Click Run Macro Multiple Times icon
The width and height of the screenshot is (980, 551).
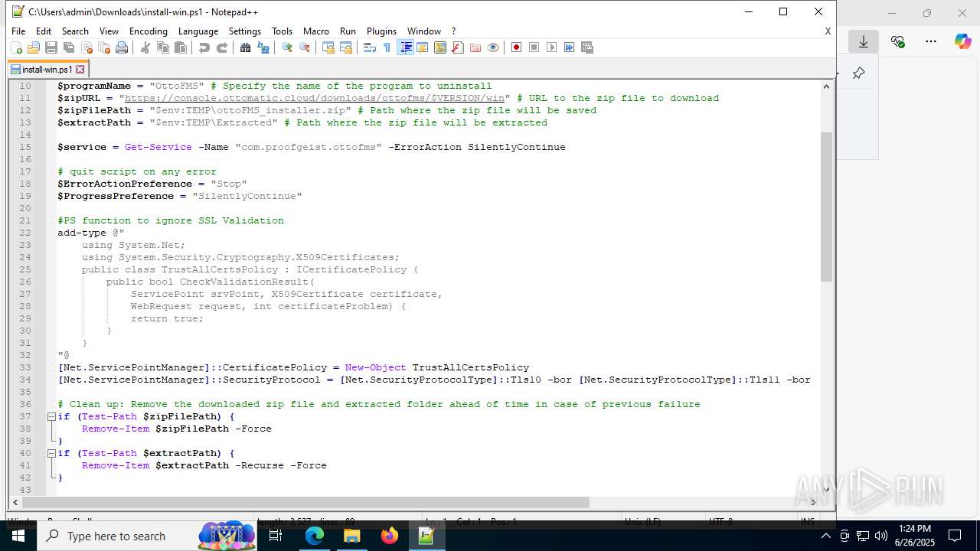570,47
